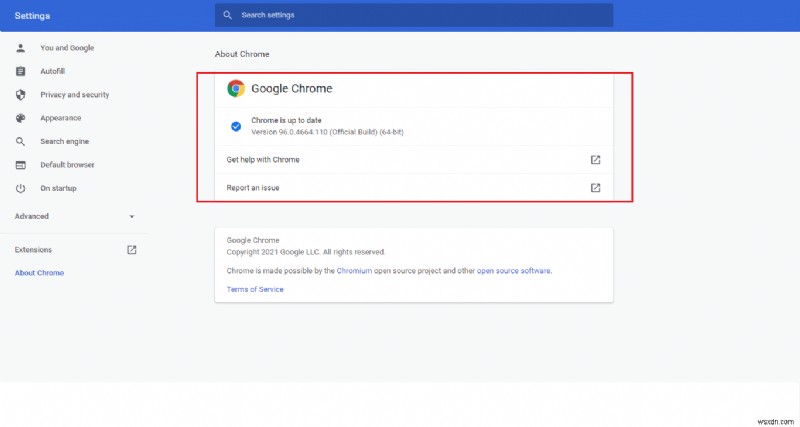
Task: Click the Autofill clipboard icon
Action: tap(20, 71)
